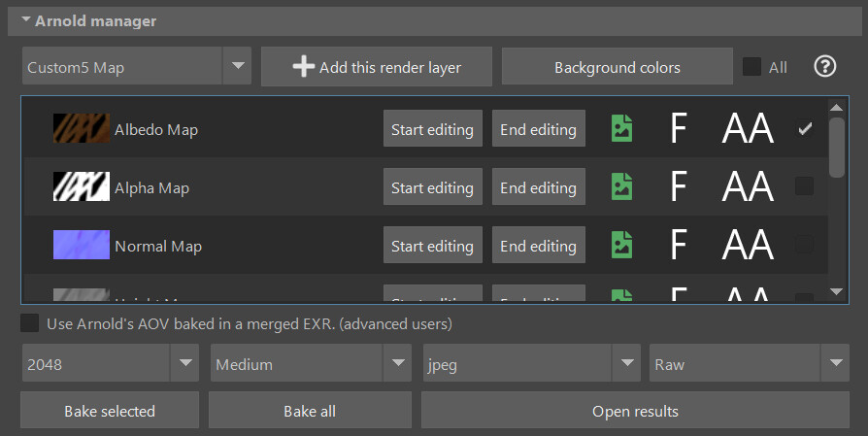Viewport: 868px width, 436px height.
Task: Click the F icon for Albedo Map
Action: [x=679, y=128]
